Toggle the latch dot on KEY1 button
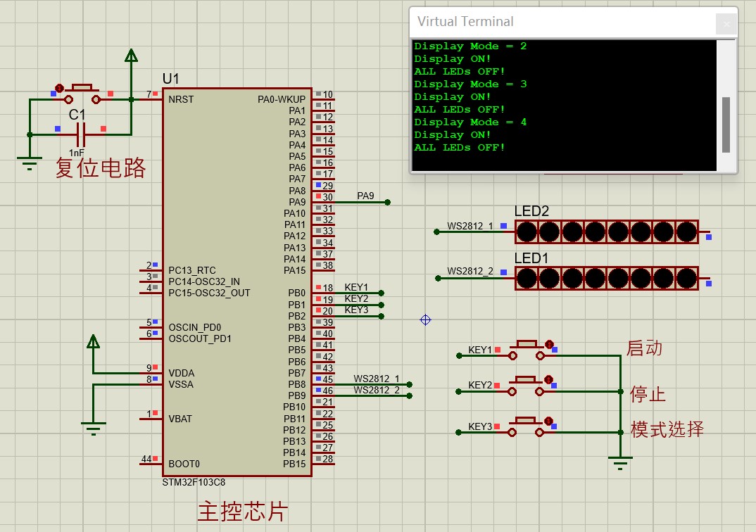Viewport: 756px width, 532px height. [x=548, y=345]
